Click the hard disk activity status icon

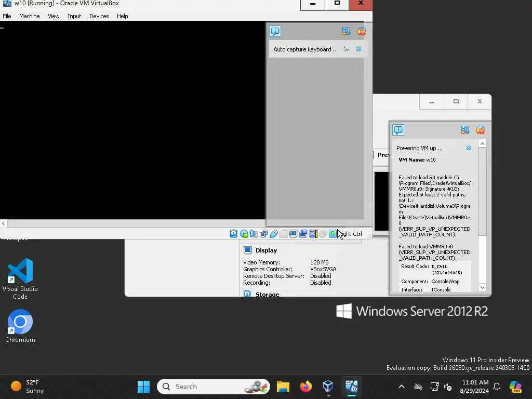coord(233,233)
